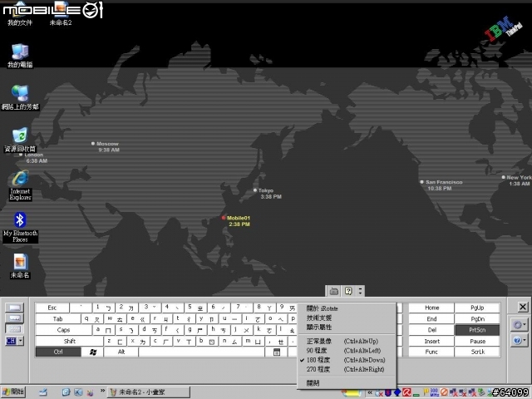532x399 pixels.
Task: Click the PgDn key
Action: pos(477,319)
